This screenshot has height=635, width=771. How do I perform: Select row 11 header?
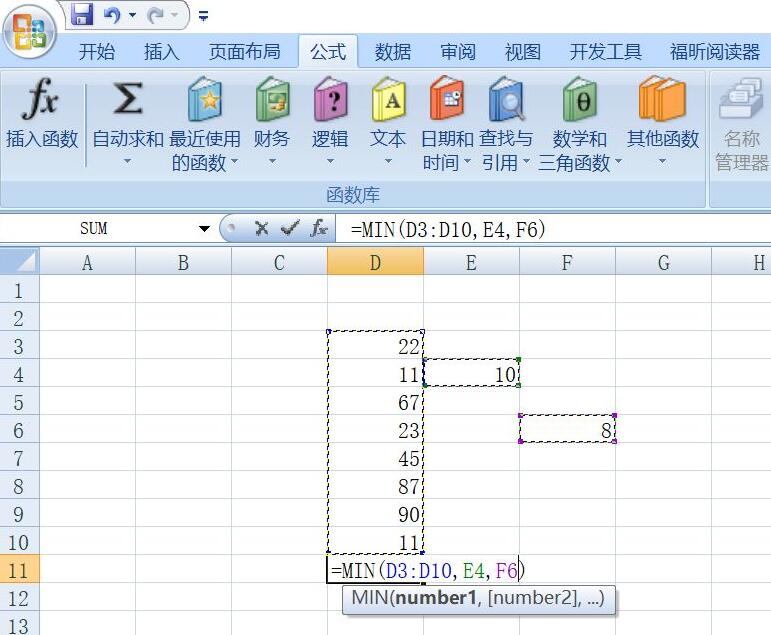[x=19, y=570]
